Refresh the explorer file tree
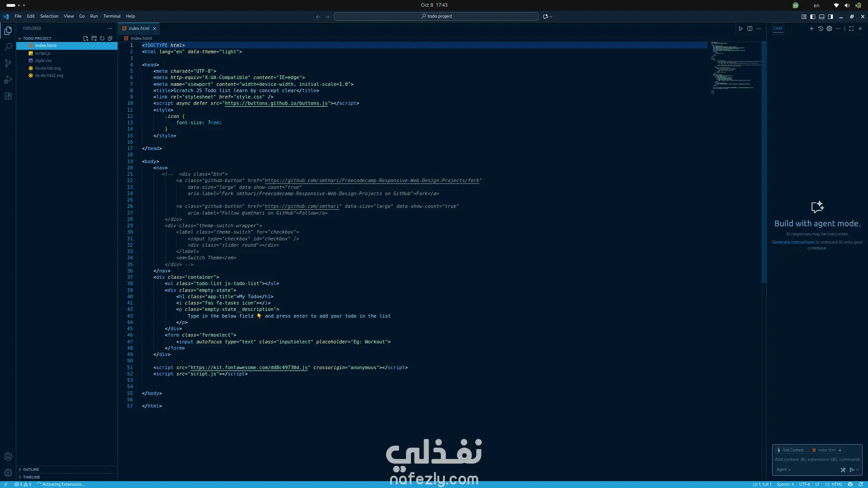This screenshot has width=868, height=488. pos(102,38)
